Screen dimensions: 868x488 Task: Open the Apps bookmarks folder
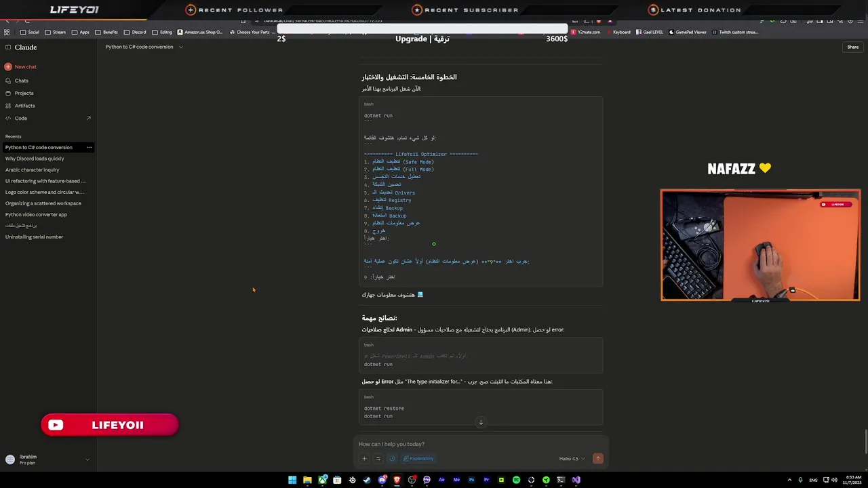[x=81, y=32]
